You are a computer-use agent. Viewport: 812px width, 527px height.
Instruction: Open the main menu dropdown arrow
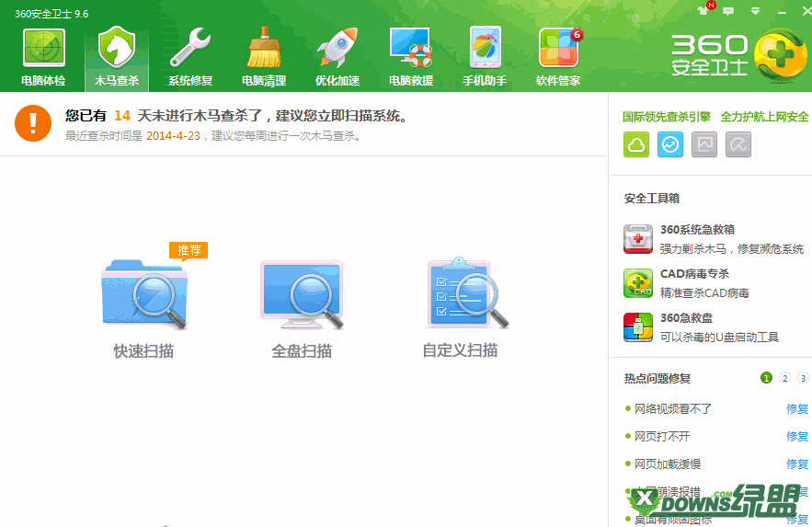click(755, 11)
